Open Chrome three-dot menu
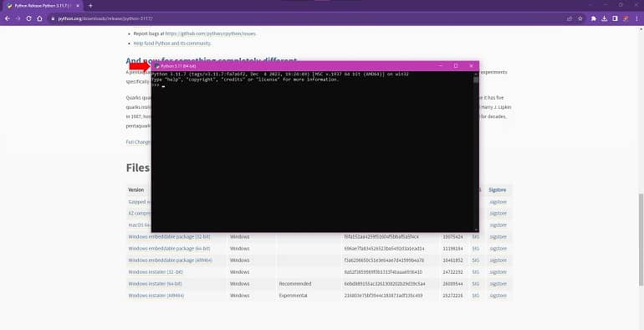This screenshot has height=330, width=644. [x=636, y=18]
